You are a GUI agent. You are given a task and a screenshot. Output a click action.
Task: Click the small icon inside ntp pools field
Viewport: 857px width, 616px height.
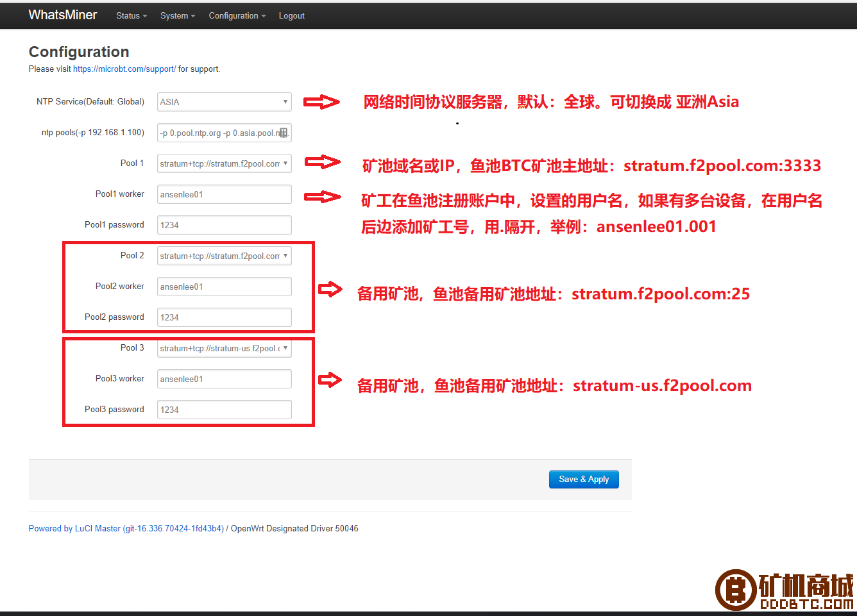[x=284, y=133]
